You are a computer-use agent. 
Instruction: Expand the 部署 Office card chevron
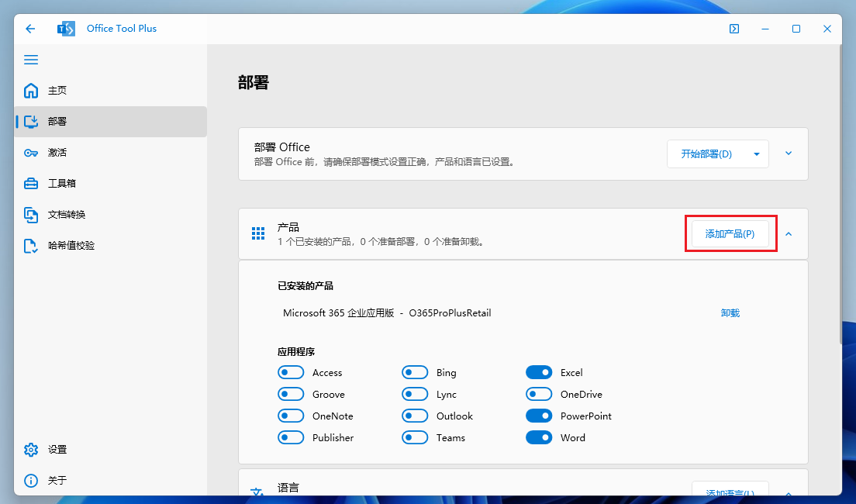[789, 154]
